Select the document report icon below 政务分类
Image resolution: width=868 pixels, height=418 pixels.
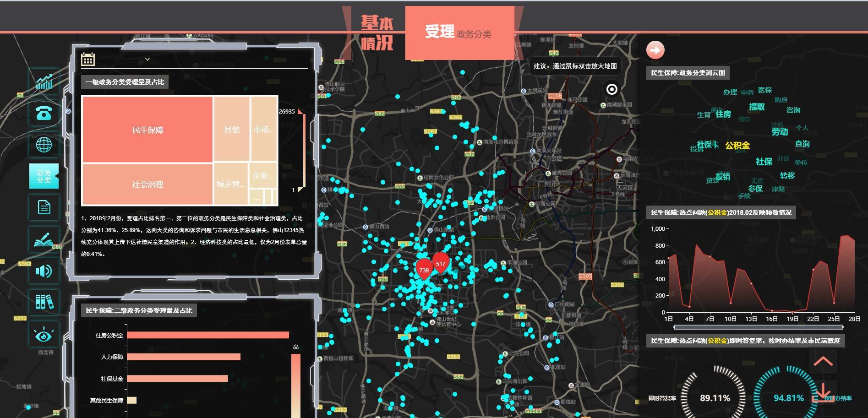[44, 207]
